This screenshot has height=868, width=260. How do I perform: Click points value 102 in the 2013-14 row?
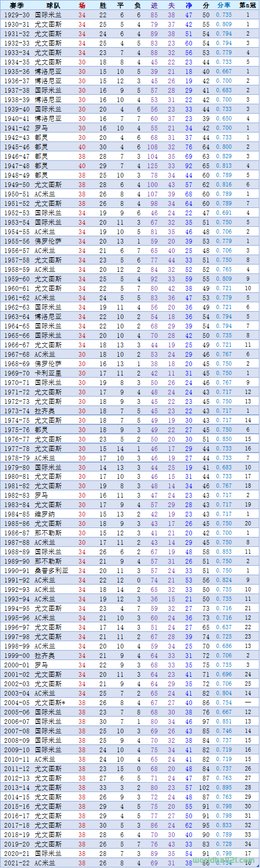[205, 787]
